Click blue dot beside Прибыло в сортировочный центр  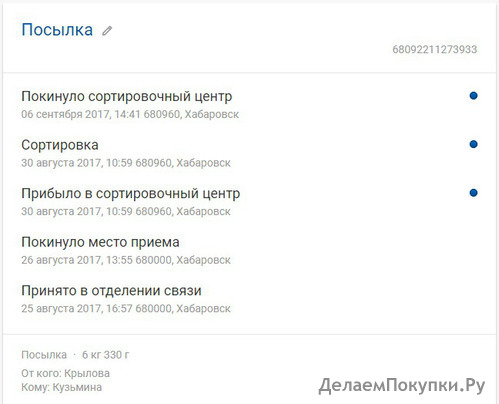pos(473,193)
